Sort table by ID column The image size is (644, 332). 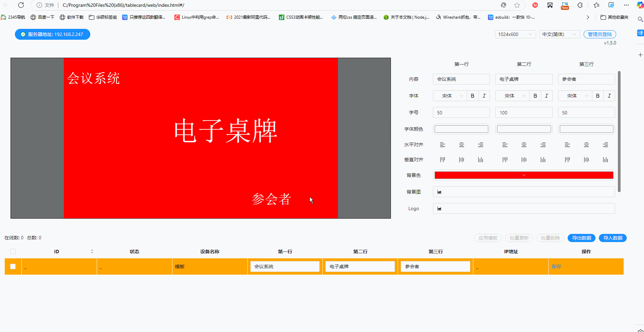(92, 252)
